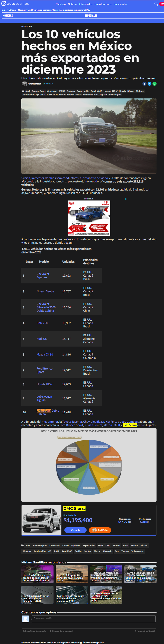Share article via Facebook icon

[144, 84]
